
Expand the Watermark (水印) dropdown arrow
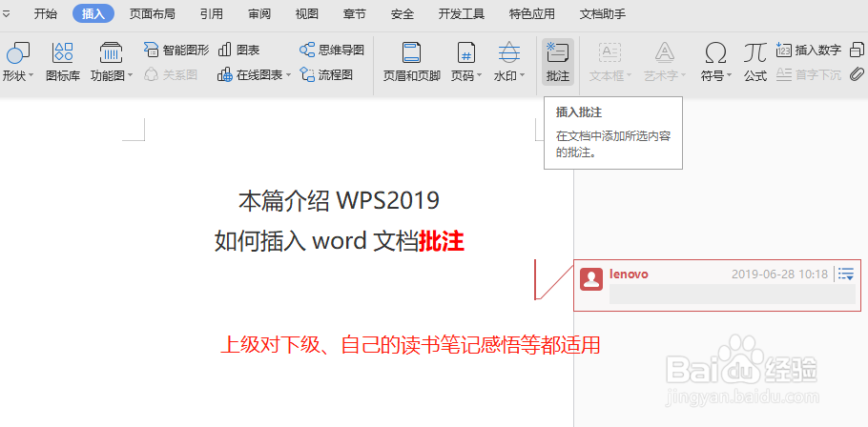[522, 75]
